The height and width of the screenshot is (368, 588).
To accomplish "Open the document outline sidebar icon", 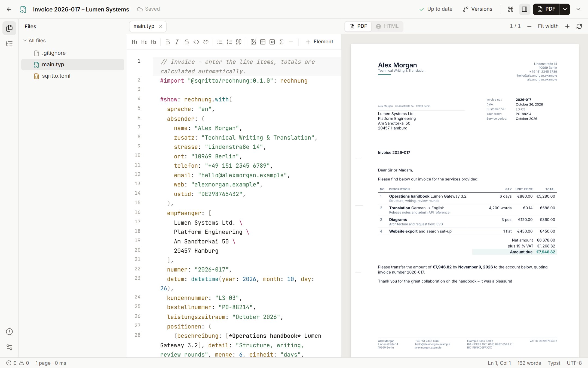I will tap(9, 44).
